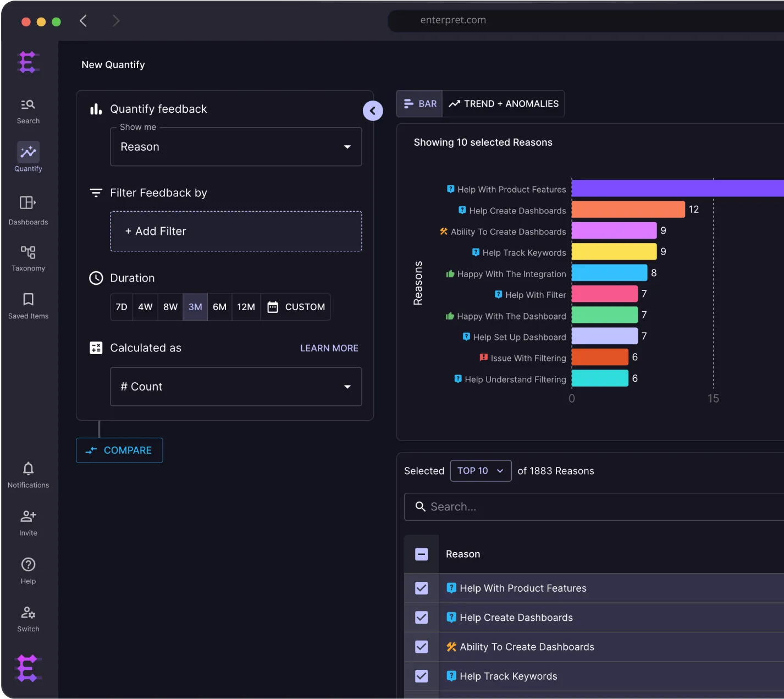Uncheck Help Create Dashboards
The height and width of the screenshot is (699, 784).
pyautogui.click(x=421, y=617)
